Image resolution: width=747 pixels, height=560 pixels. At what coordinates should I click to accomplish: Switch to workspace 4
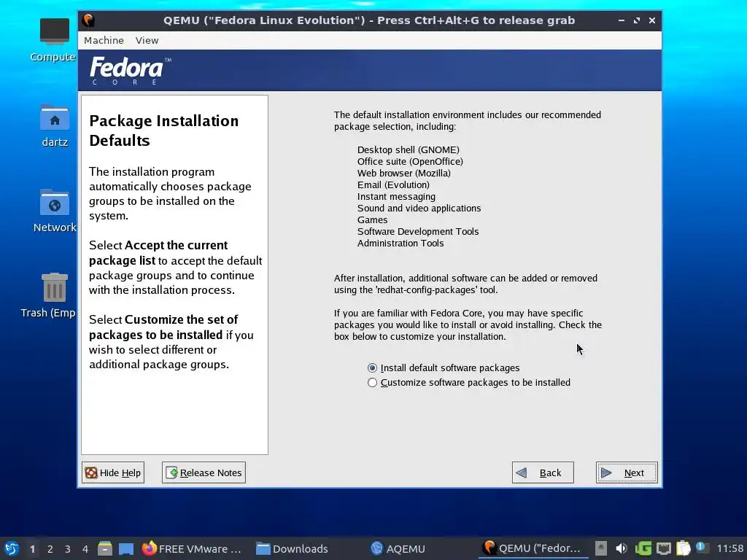(85, 549)
